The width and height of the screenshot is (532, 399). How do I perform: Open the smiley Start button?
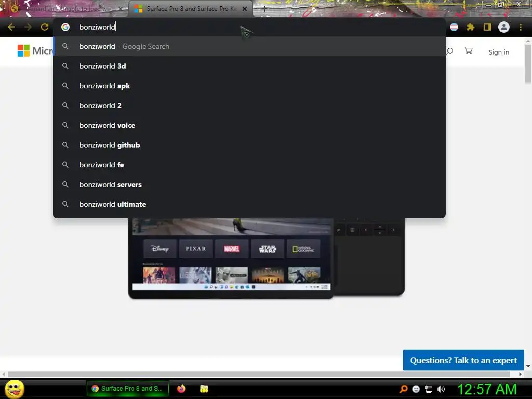click(15, 389)
